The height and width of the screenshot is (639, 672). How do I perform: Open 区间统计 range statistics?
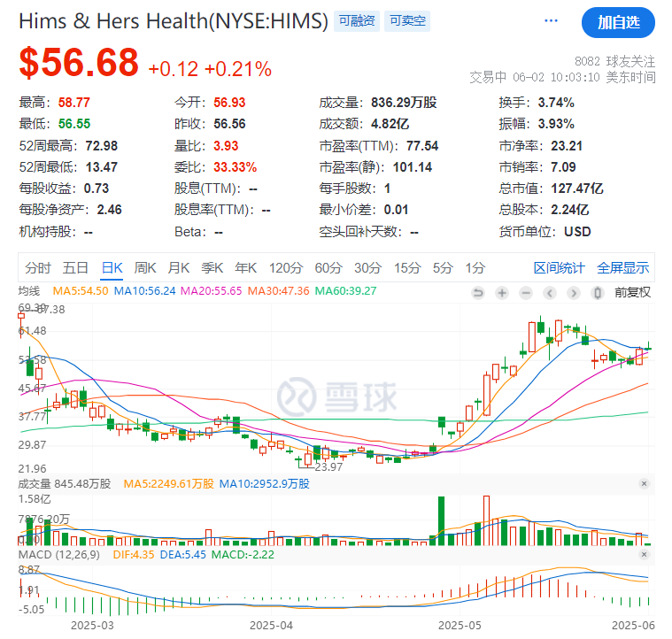559,268
